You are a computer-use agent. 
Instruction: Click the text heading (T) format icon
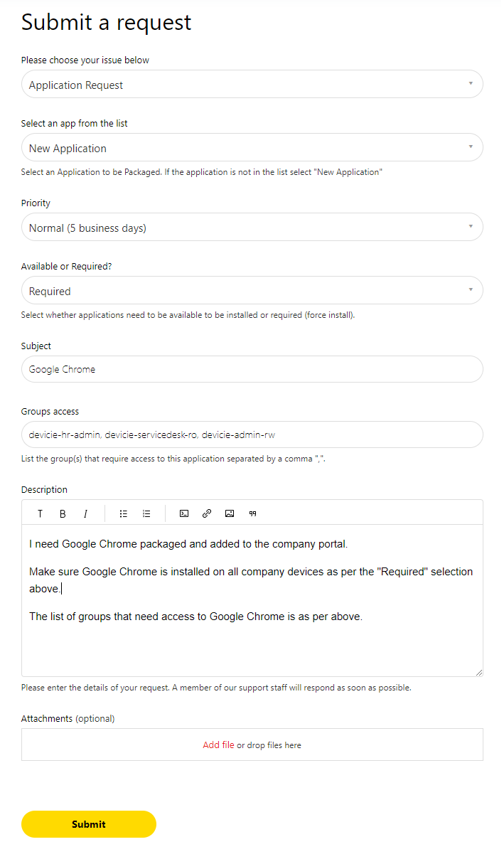[x=41, y=513]
